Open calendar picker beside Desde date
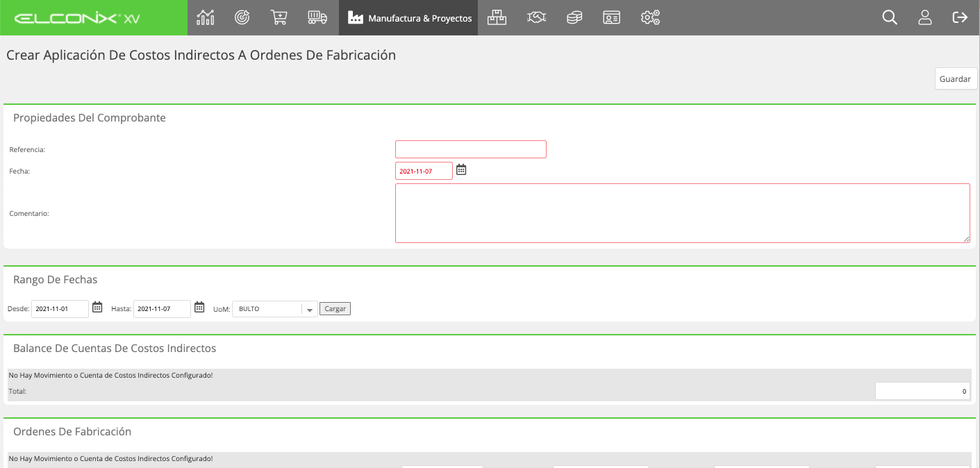This screenshot has width=980, height=468. [97, 307]
